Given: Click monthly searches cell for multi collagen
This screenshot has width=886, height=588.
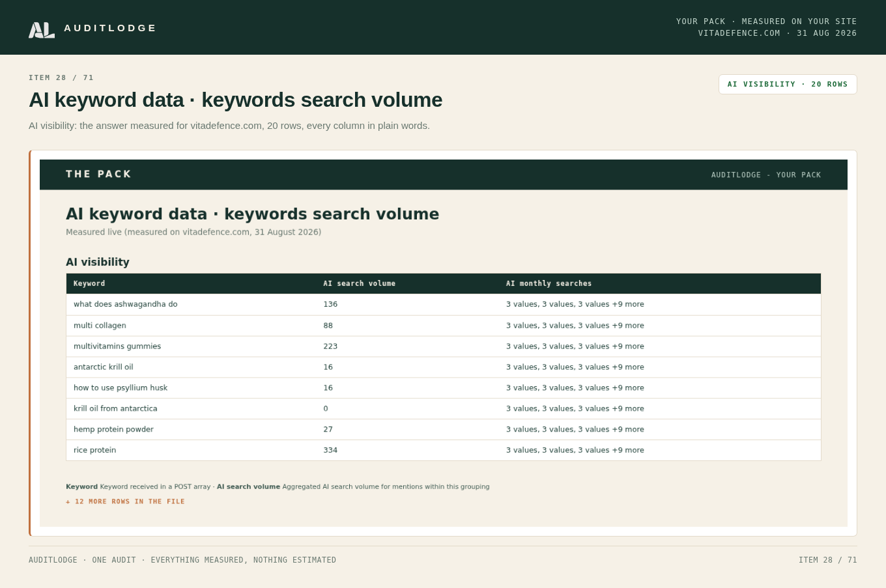Looking at the screenshot, I should click(575, 326).
